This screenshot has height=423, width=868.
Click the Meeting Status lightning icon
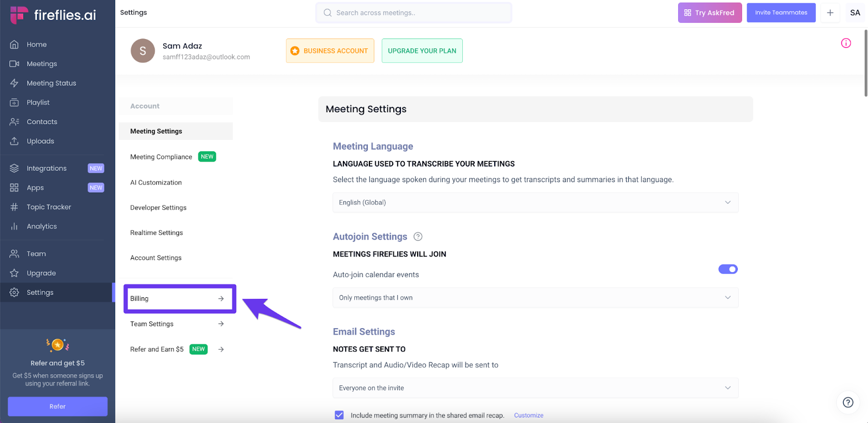[x=14, y=83]
